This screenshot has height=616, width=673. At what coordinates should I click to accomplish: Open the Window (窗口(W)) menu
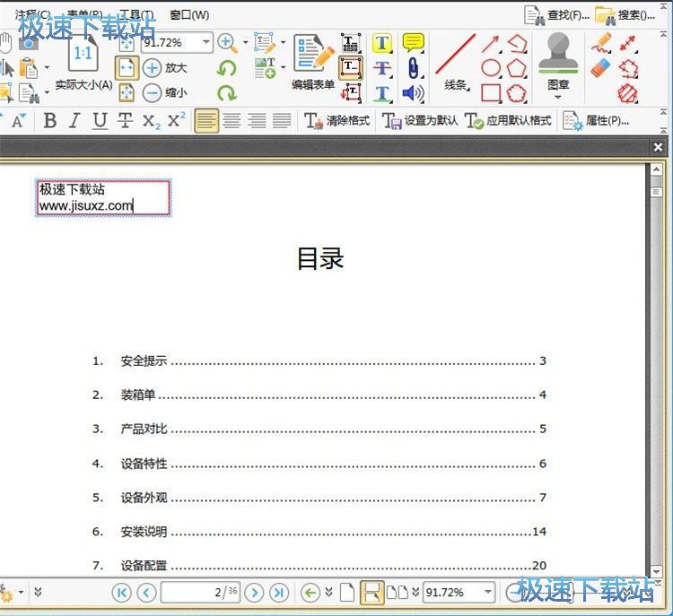[189, 15]
